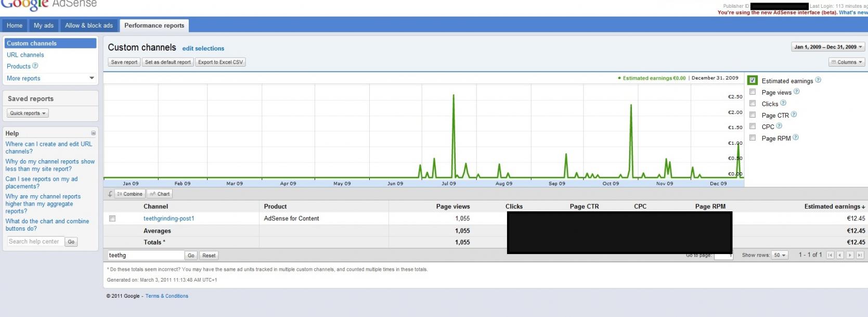Open the edit selections link

pyautogui.click(x=203, y=48)
